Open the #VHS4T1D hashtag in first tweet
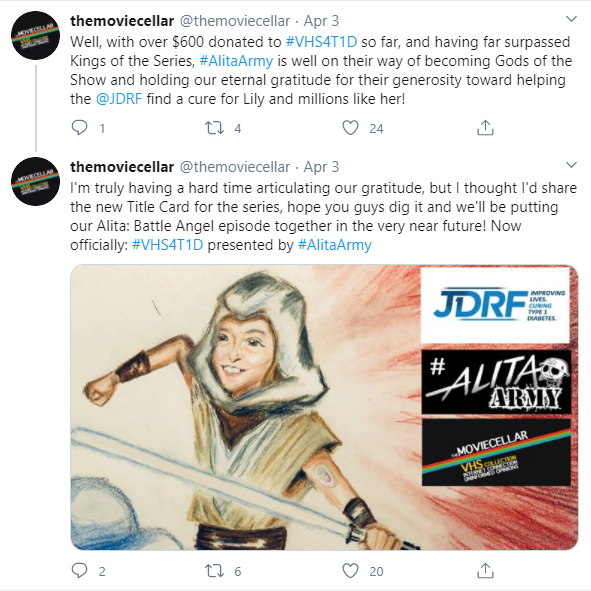This screenshot has height=591, width=591. pyautogui.click(x=321, y=42)
